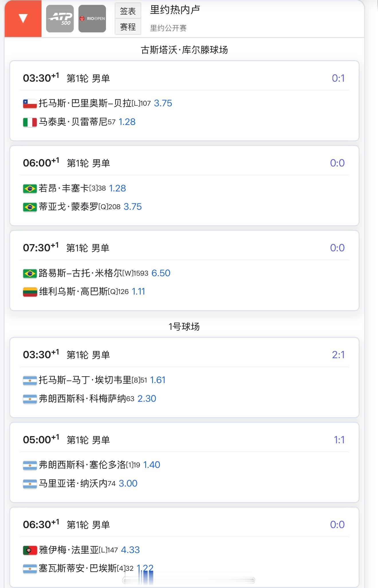Click the Chile flag next to 托马斯·巴里奥斯-贝拉
Screen dimensions: 378x588
(30, 103)
